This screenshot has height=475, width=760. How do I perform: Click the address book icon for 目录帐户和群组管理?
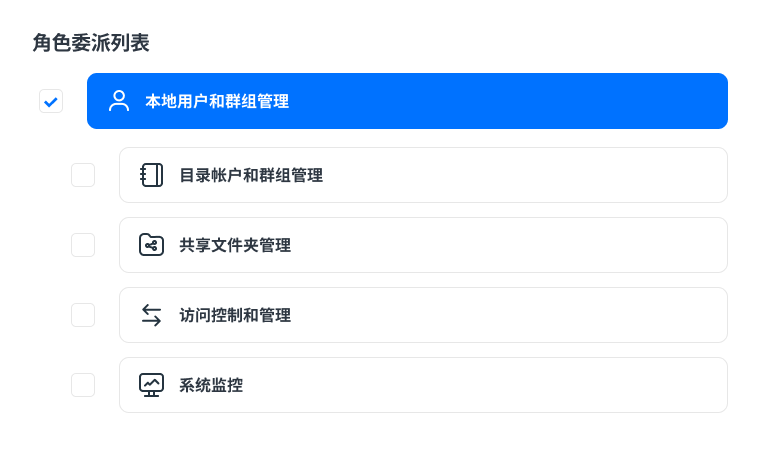tap(151, 175)
